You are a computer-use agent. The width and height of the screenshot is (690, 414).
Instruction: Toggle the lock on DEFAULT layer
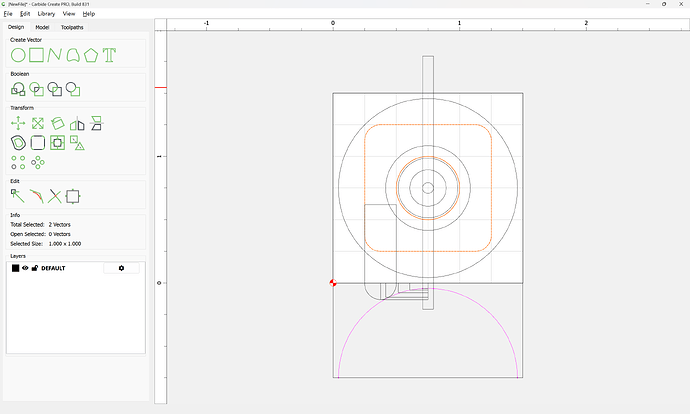click(x=34, y=268)
